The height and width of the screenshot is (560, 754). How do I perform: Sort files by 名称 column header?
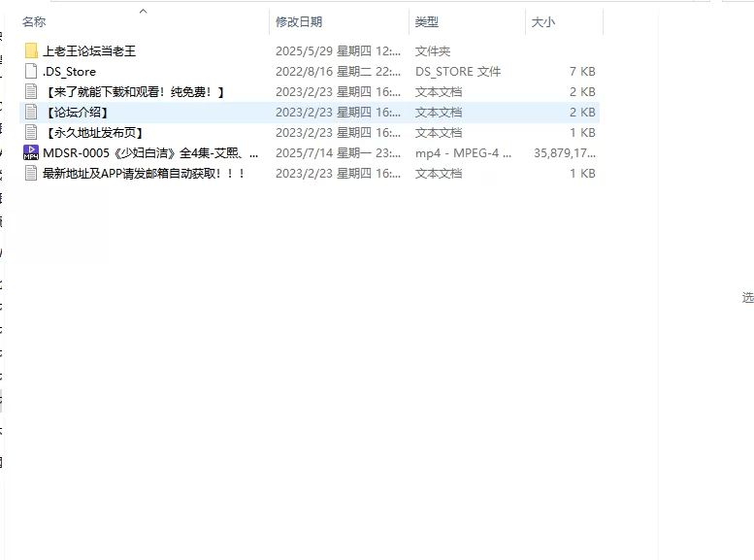[34, 21]
